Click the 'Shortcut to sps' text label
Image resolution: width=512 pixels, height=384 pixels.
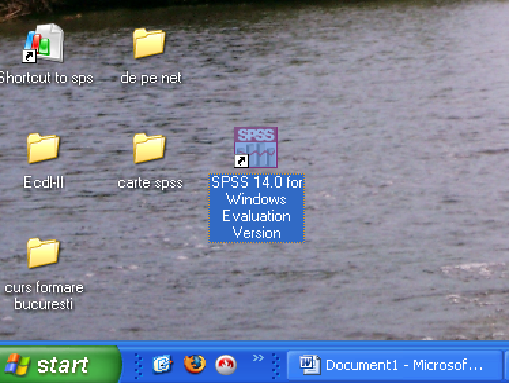click(x=46, y=78)
